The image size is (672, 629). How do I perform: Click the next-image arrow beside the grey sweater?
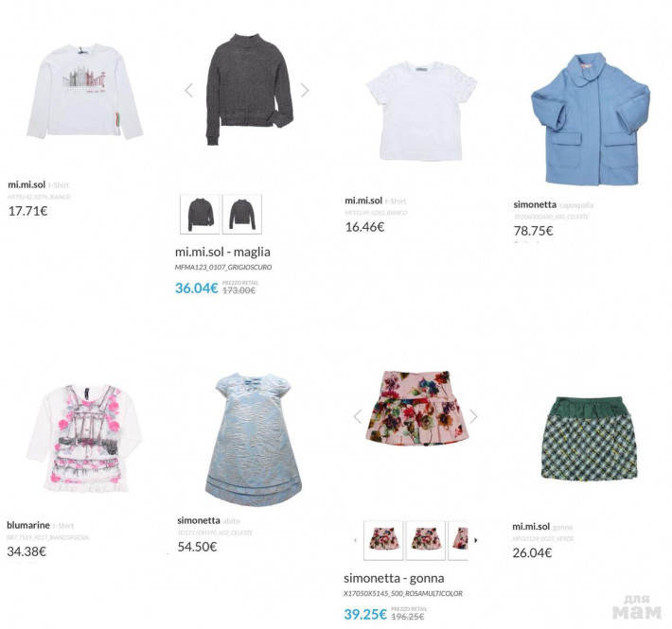pos(305,91)
